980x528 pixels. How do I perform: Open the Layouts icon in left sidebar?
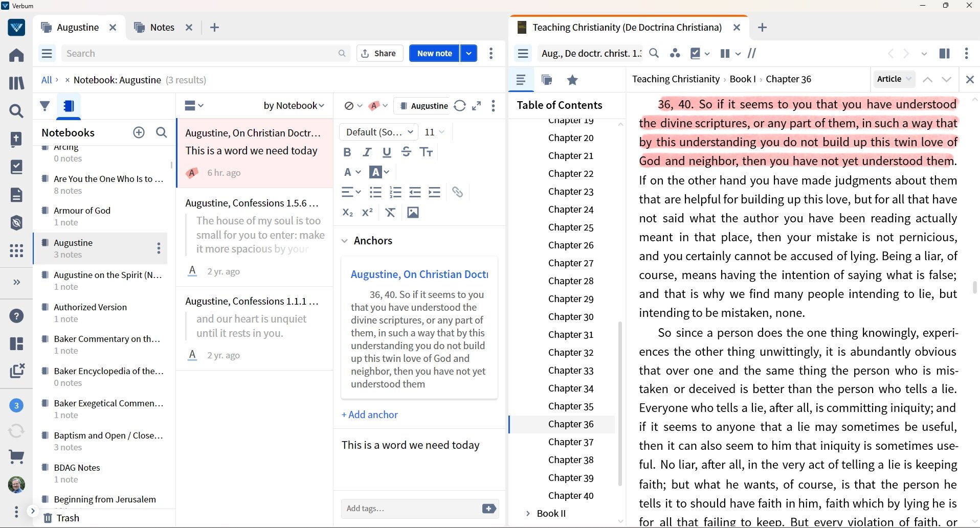[x=16, y=343]
